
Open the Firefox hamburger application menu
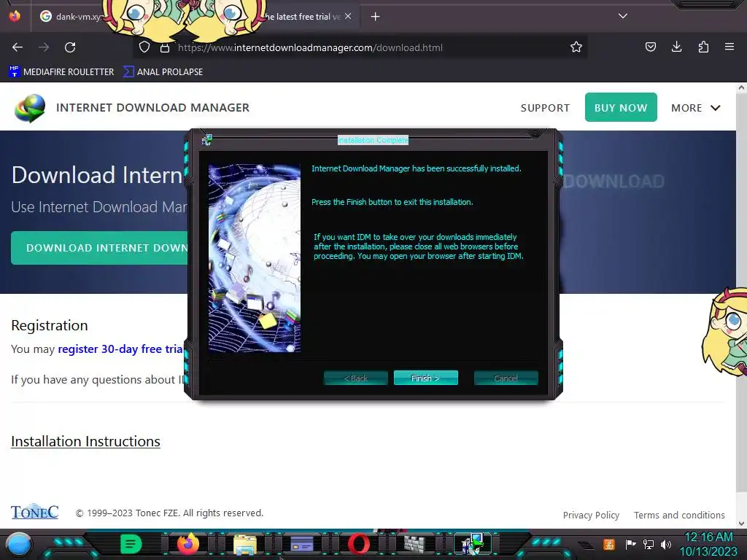(x=729, y=47)
